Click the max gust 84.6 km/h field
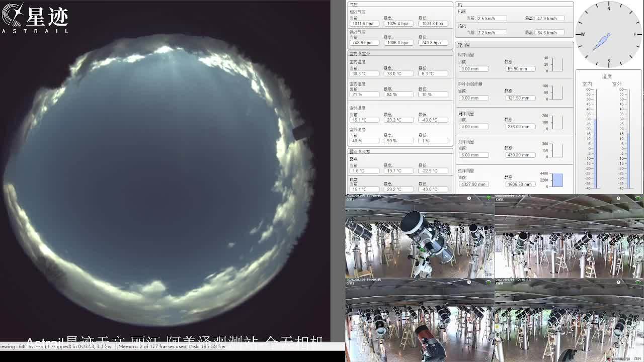644x362 pixels. [x=549, y=33]
